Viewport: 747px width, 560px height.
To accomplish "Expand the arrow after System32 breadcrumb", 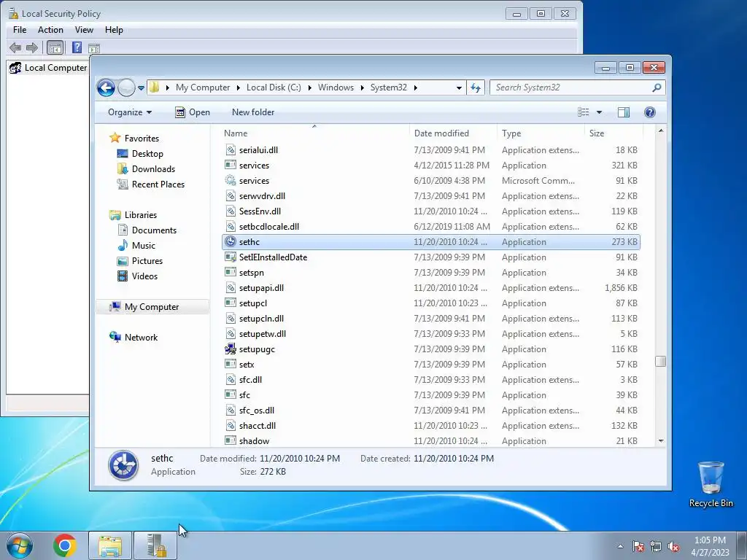I will (416, 88).
